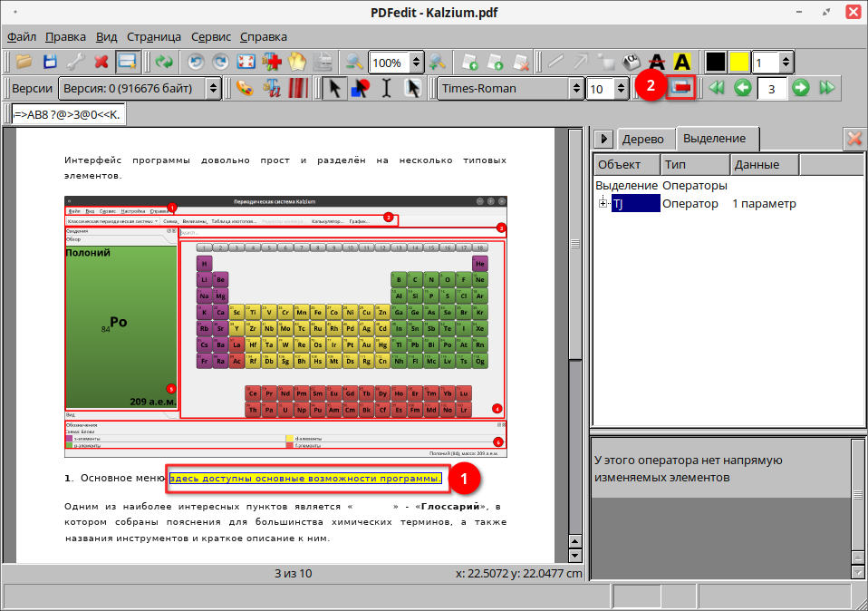Go to next page with green right arrow
This screenshot has width=868, height=611.
pyautogui.click(x=801, y=88)
